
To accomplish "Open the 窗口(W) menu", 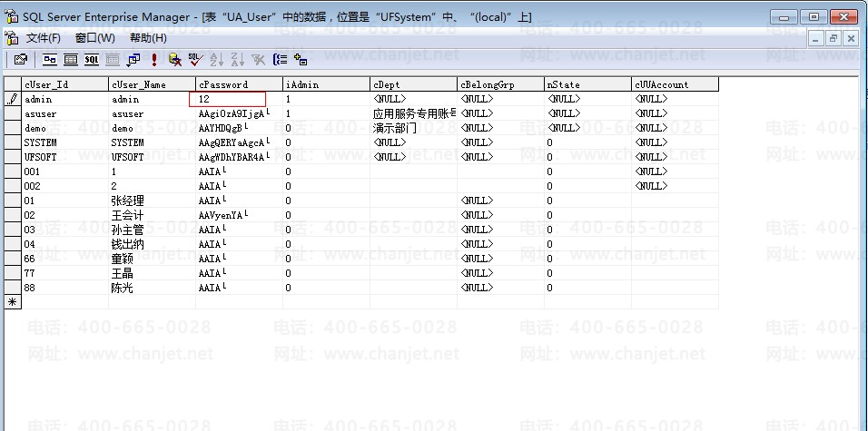I will point(94,38).
